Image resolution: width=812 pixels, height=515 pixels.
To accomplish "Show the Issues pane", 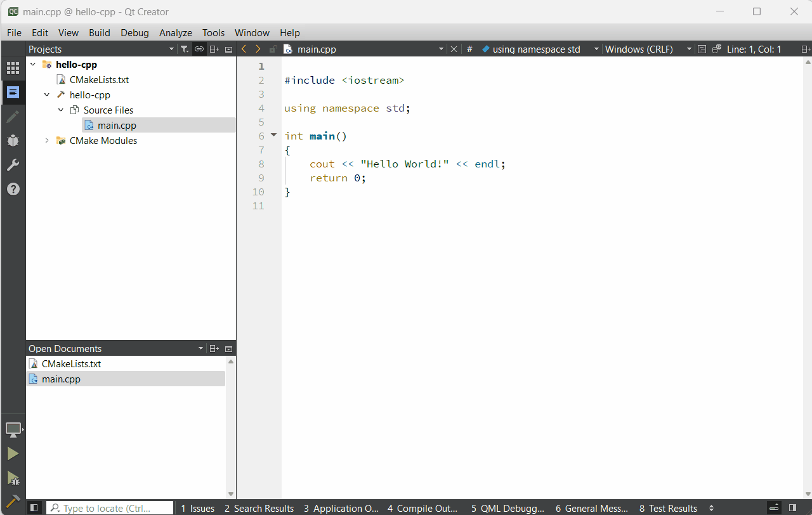I will [x=197, y=508].
